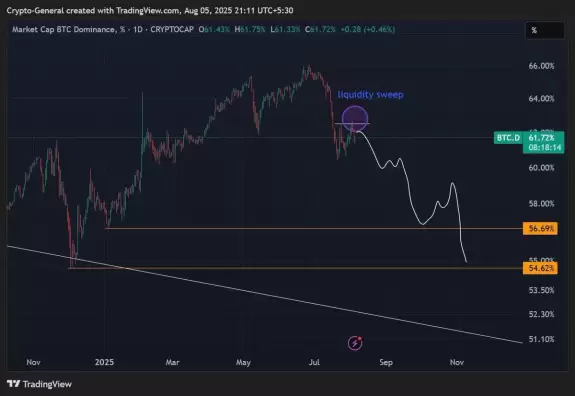Click the C61.72% close value in legend
The image size is (575, 396).
click(x=320, y=29)
